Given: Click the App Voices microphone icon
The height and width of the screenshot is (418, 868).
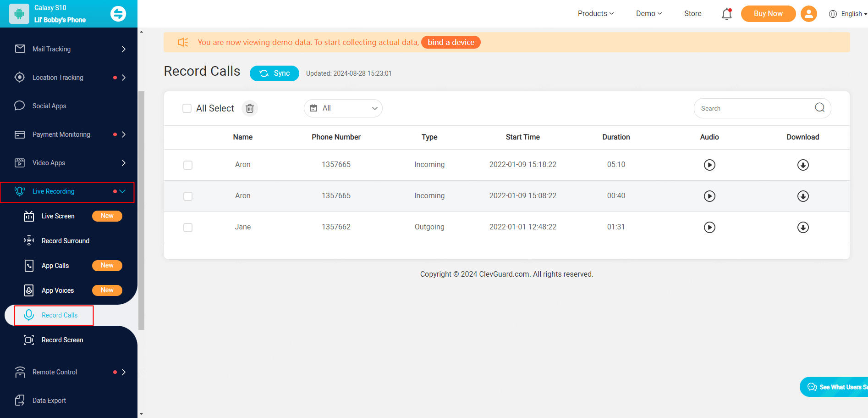Looking at the screenshot, I should (29, 290).
